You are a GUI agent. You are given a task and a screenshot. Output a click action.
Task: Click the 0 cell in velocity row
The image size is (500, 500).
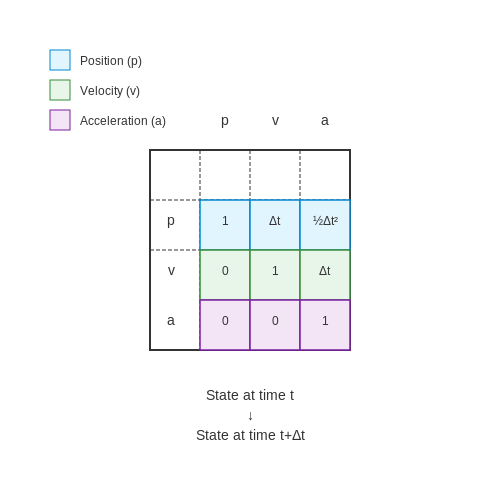(225, 275)
